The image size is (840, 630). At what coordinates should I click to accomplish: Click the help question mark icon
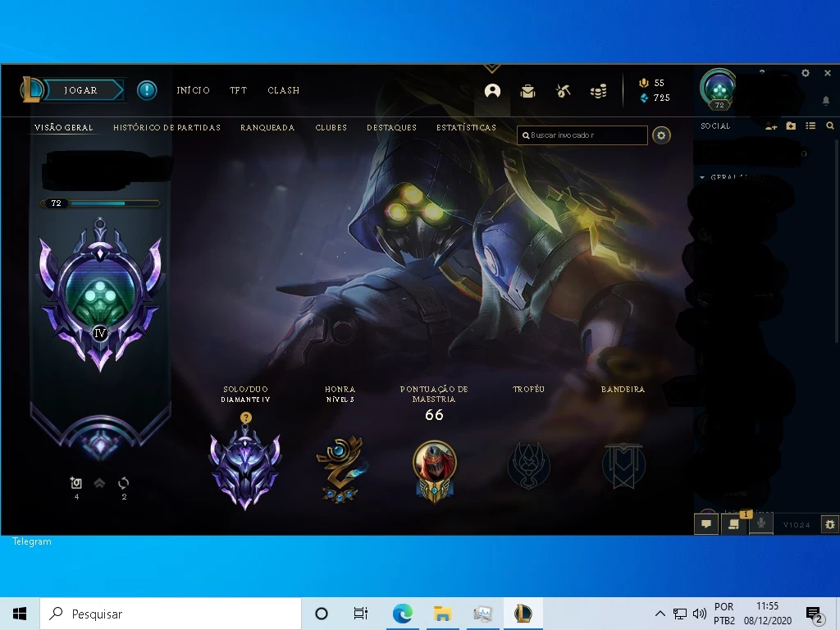click(762, 71)
